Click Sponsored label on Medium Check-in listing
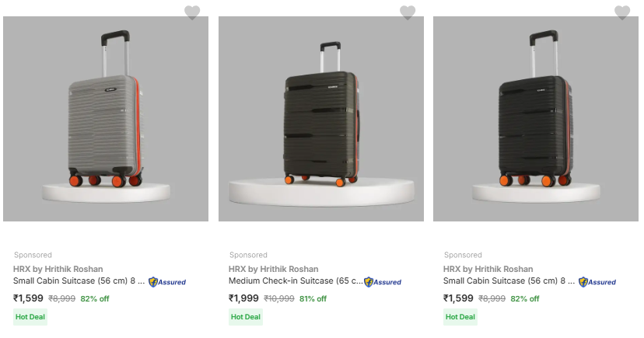The height and width of the screenshot is (338, 644). pyautogui.click(x=248, y=255)
